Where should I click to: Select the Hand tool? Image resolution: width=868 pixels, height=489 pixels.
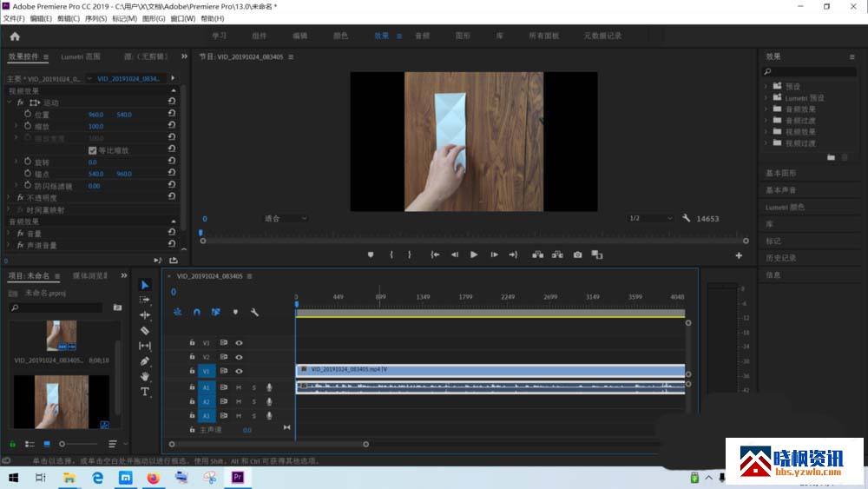[144, 376]
